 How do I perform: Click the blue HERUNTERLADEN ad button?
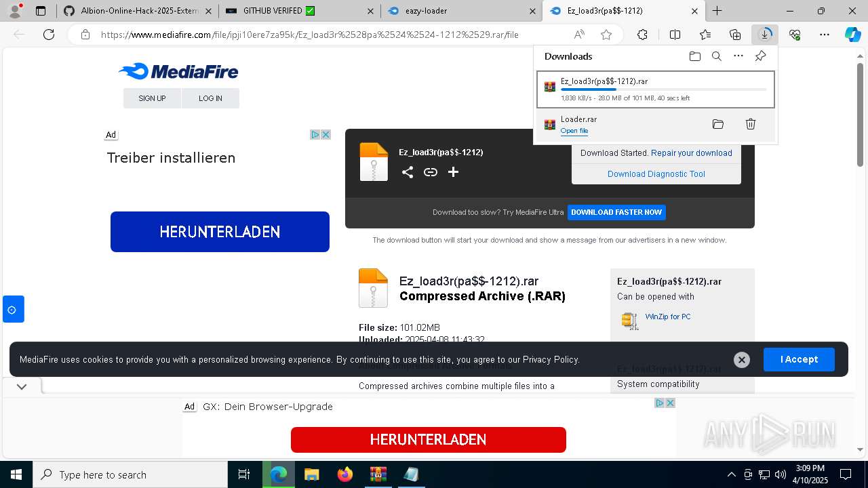[x=220, y=232]
